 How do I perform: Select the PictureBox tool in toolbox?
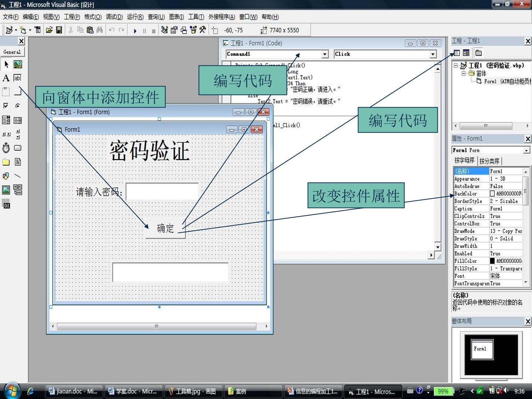17,64
